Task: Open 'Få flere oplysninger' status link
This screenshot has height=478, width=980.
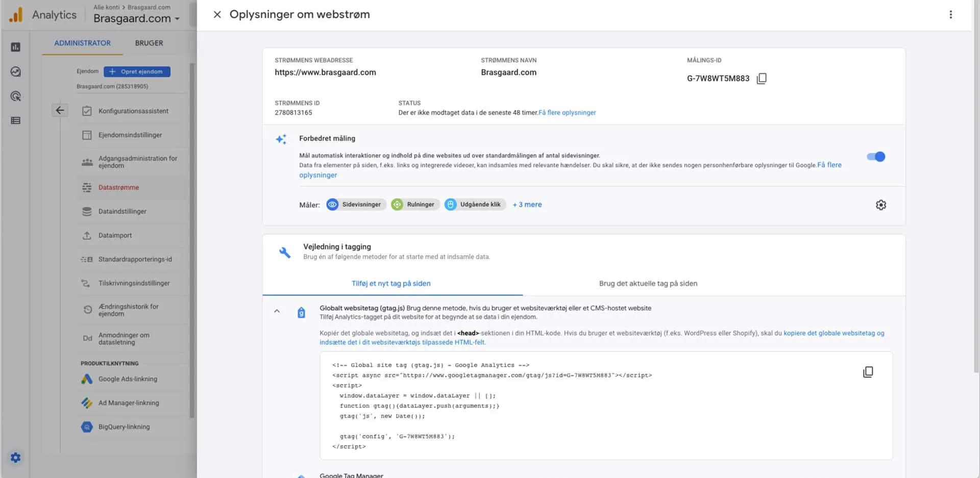Action: tap(567, 113)
